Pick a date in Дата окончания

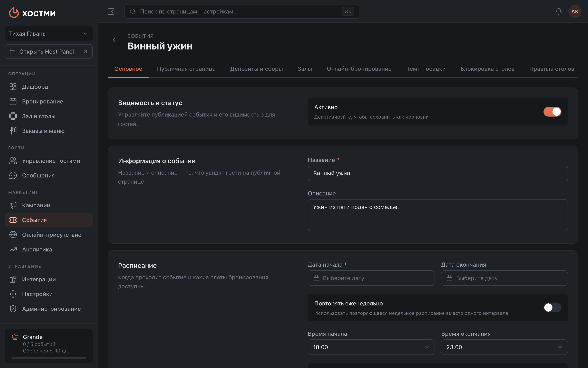tap(504, 278)
